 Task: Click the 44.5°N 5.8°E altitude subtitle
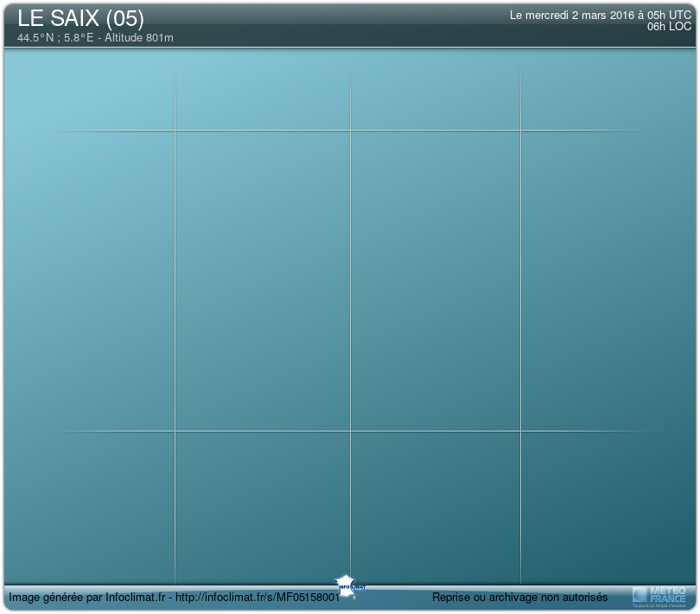pos(95,38)
